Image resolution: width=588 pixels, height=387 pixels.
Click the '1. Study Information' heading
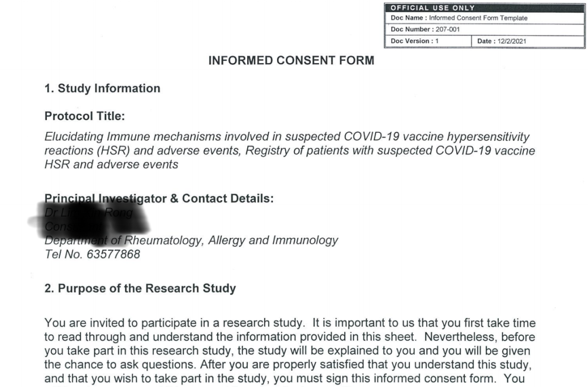point(102,89)
